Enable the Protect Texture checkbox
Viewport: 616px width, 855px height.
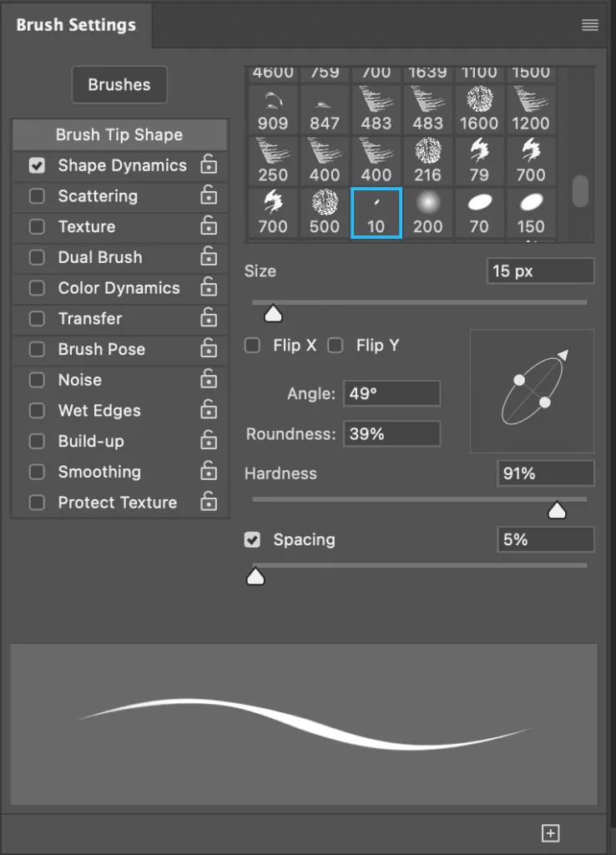(x=37, y=502)
